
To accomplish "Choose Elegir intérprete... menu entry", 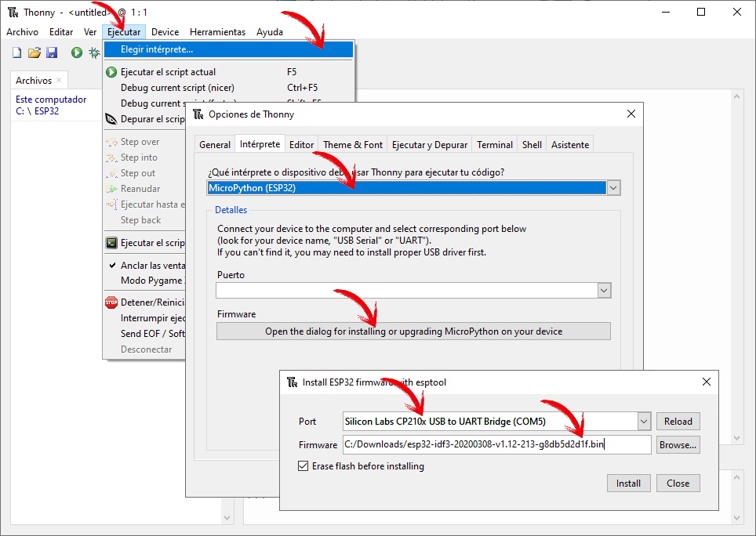I will (228, 49).
